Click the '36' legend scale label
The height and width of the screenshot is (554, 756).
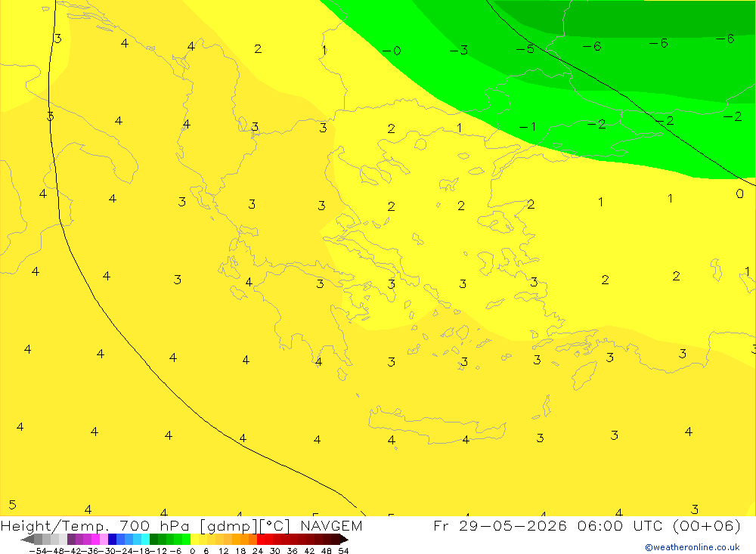[x=292, y=551]
